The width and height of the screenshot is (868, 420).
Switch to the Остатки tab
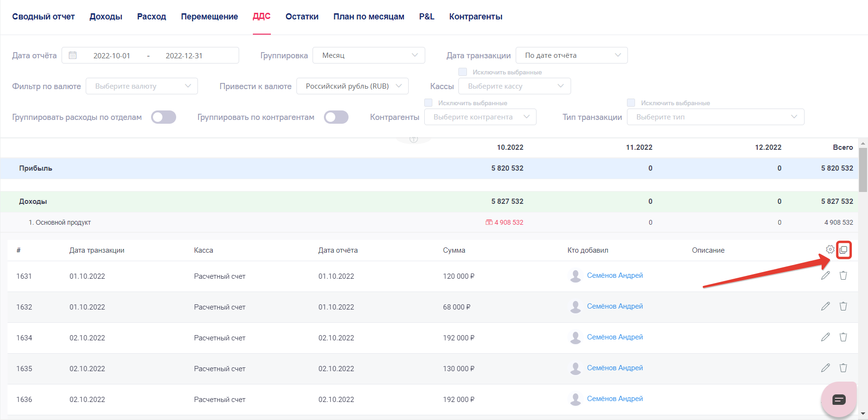coord(302,17)
